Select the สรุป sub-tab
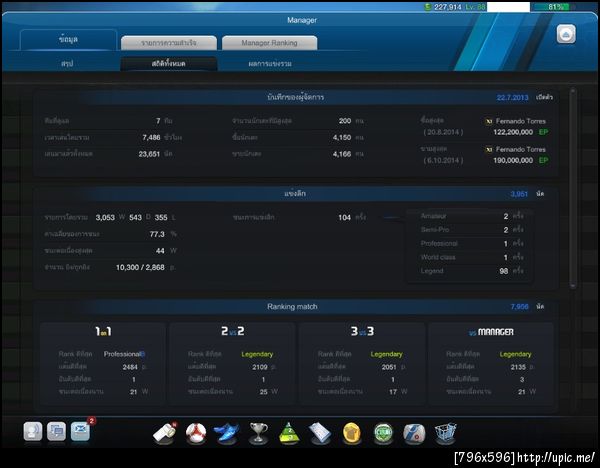This screenshot has height=468, width=600. pyautogui.click(x=67, y=64)
